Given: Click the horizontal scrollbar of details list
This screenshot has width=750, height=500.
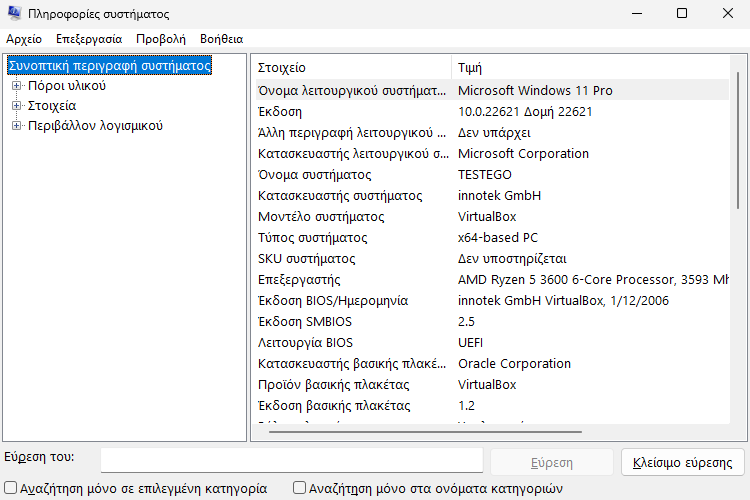Looking at the screenshot, I should [x=426, y=432].
